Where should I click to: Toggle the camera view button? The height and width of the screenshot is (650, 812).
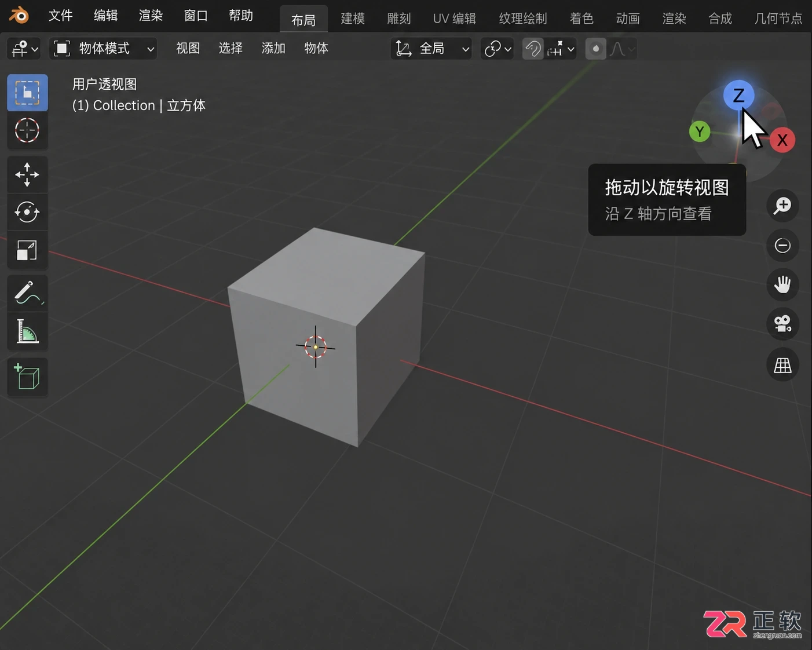(782, 324)
